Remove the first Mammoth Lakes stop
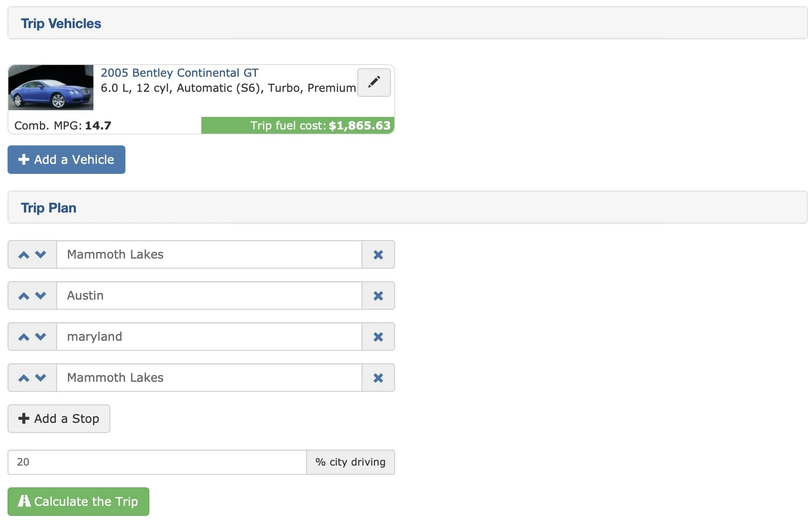 point(378,254)
